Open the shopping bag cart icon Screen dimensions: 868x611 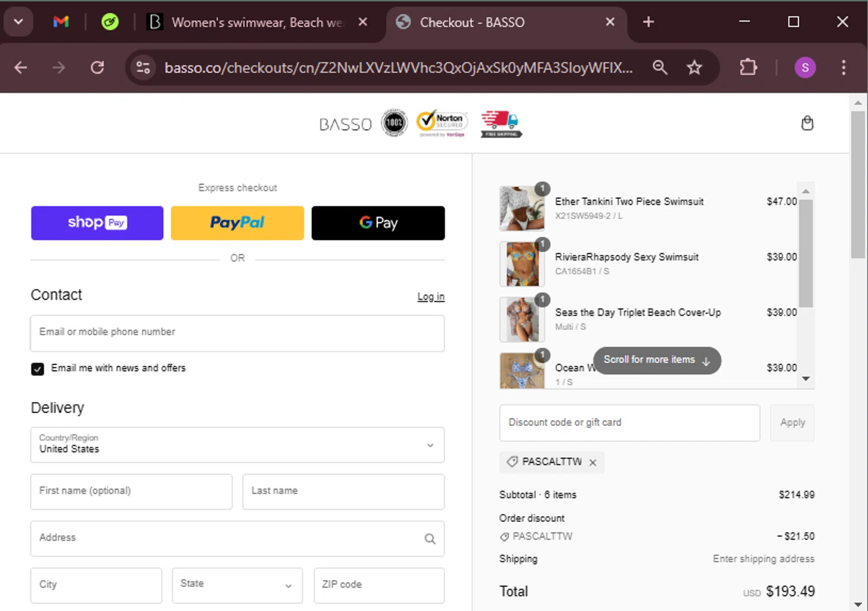pos(807,123)
